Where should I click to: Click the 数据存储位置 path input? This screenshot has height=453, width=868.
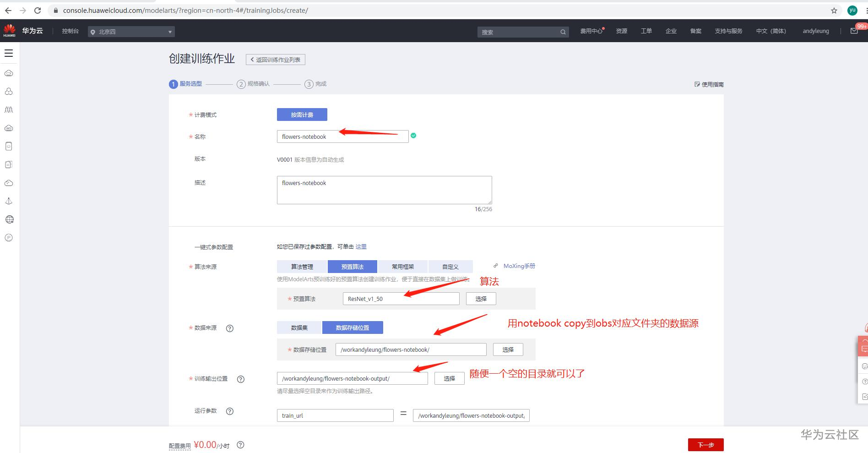point(411,349)
